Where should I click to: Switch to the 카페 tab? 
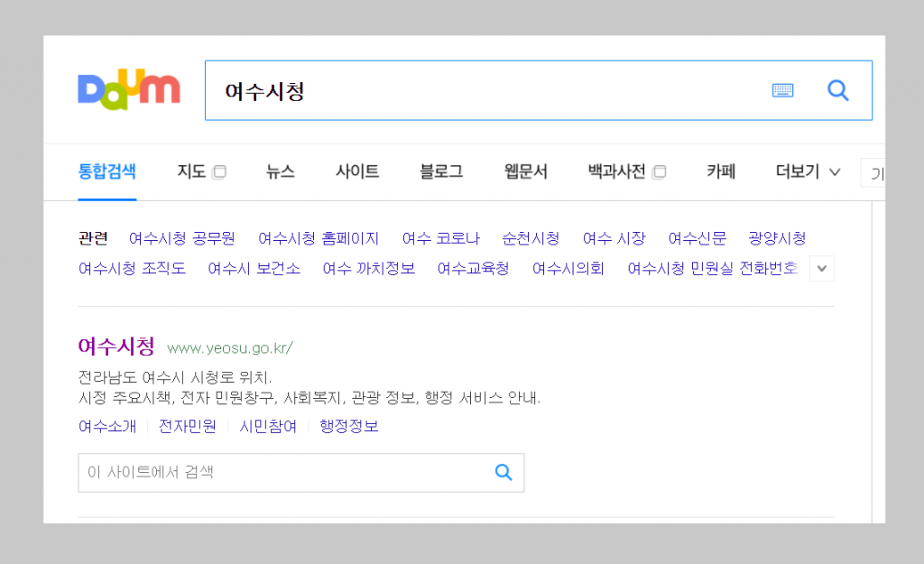[721, 171]
